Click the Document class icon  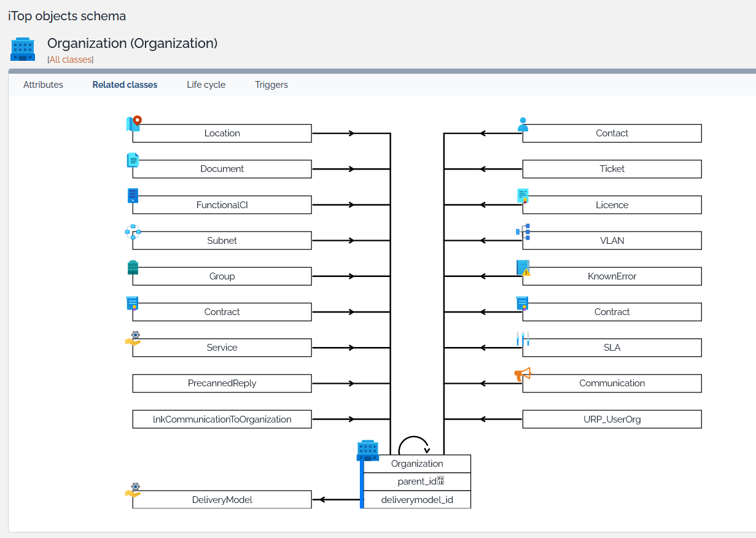pyautogui.click(x=133, y=160)
